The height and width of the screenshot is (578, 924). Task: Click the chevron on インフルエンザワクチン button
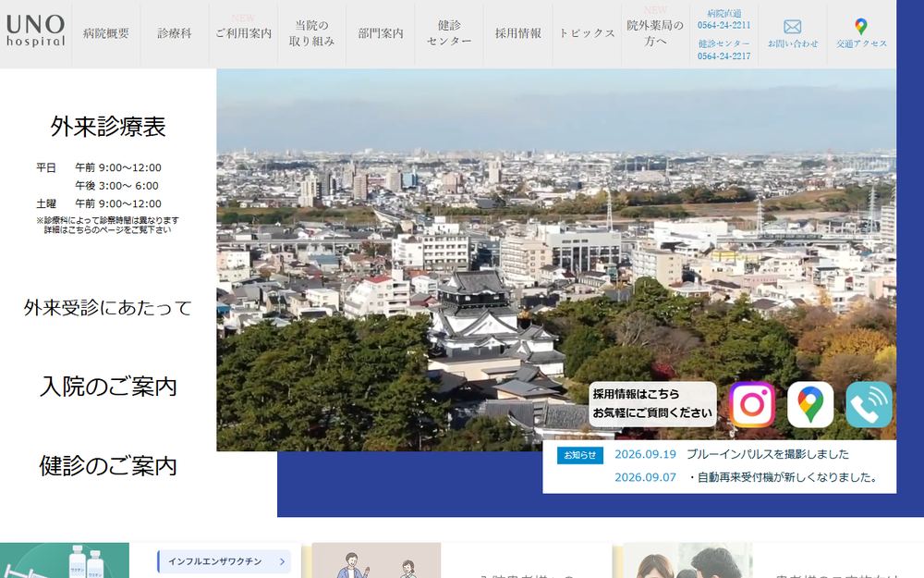pyautogui.click(x=282, y=561)
